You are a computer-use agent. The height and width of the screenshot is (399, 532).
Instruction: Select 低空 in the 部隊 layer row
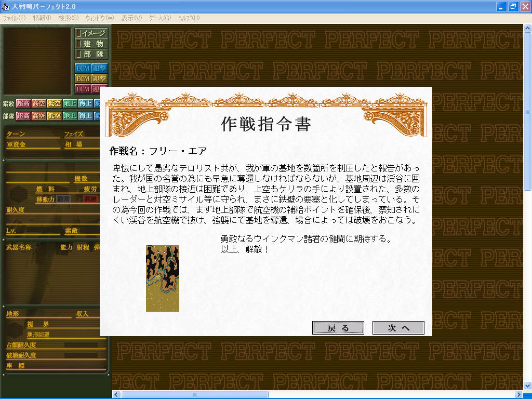click(54, 116)
